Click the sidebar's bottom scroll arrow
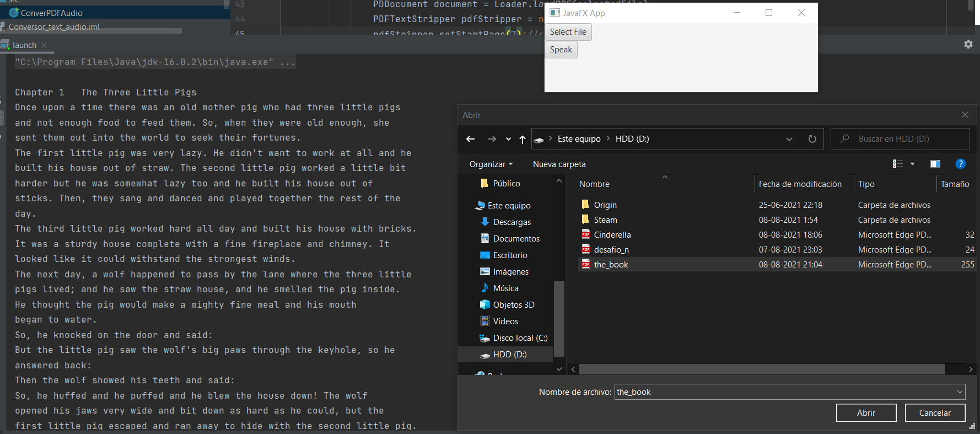The width and height of the screenshot is (980, 434). (x=559, y=369)
